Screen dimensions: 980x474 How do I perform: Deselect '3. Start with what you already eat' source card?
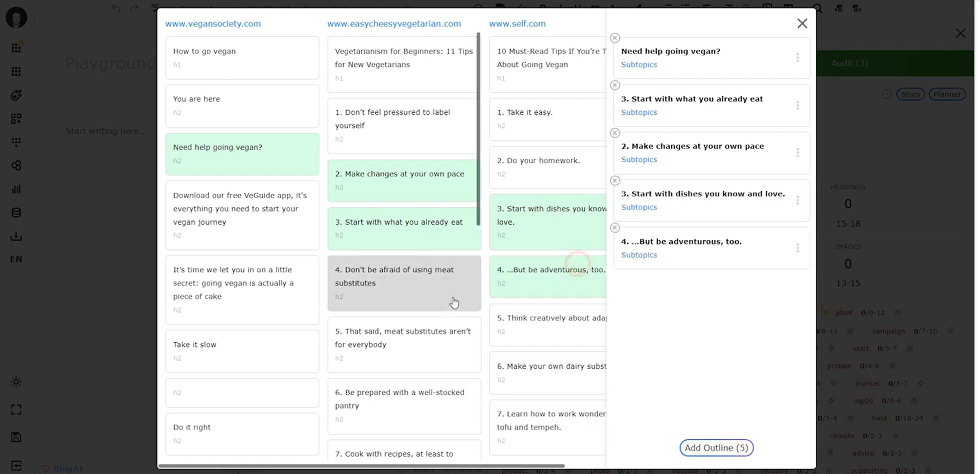click(404, 228)
